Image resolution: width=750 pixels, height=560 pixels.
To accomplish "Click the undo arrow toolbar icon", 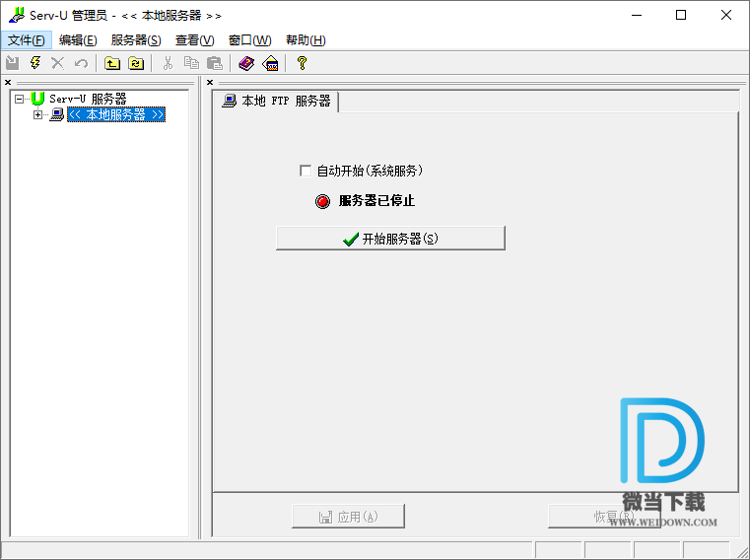I will (81, 63).
